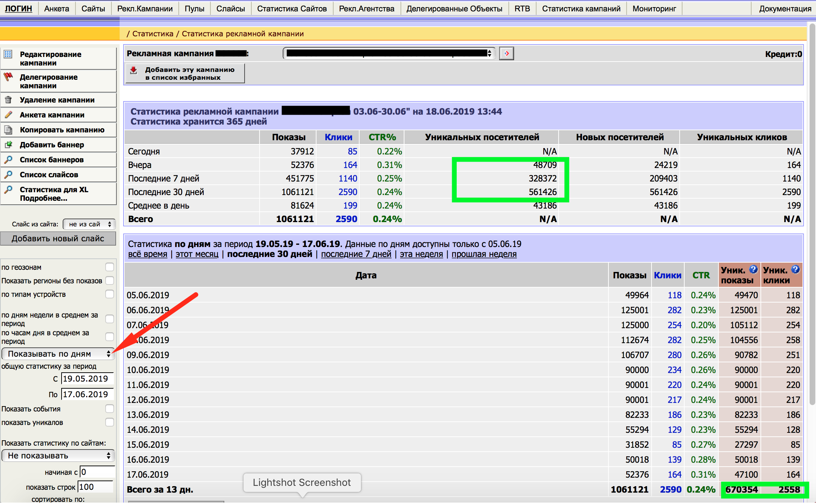
Task: Open the Слайс из сайта dropdown
Action: pyautogui.click(x=89, y=224)
